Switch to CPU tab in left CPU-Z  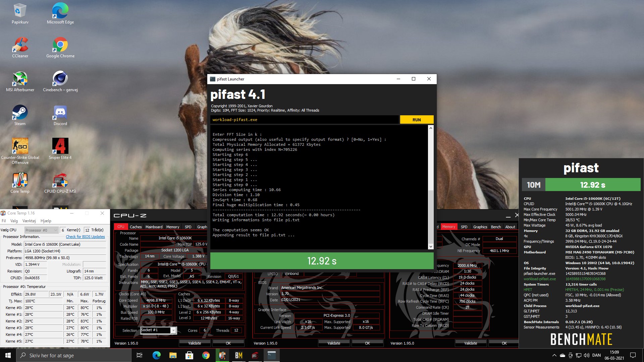pyautogui.click(x=121, y=227)
